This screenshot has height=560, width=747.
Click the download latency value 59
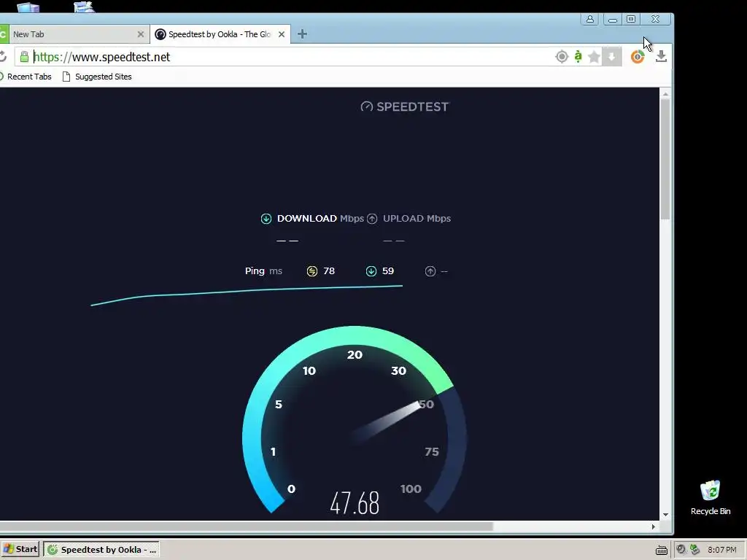[x=388, y=271]
